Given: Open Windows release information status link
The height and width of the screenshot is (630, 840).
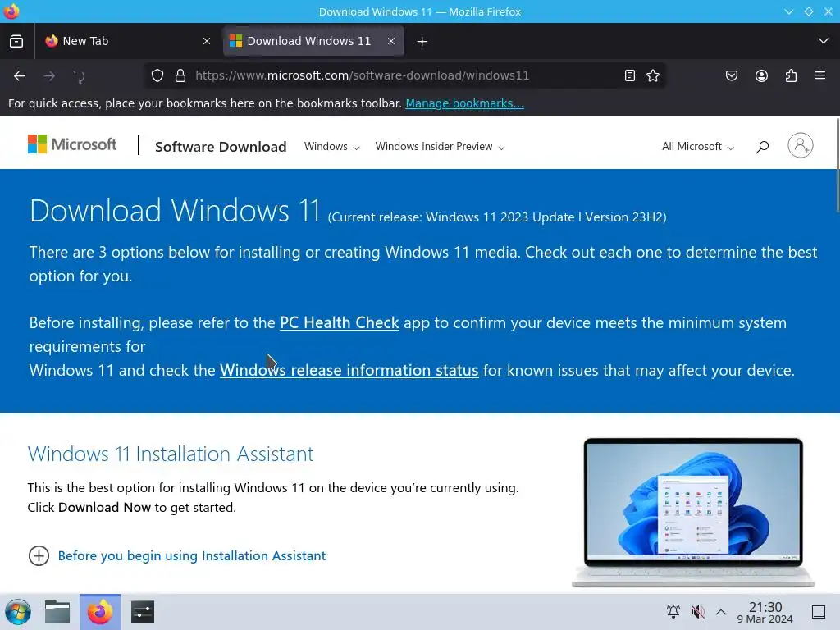Looking at the screenshot, I should [x=349, y=370].
